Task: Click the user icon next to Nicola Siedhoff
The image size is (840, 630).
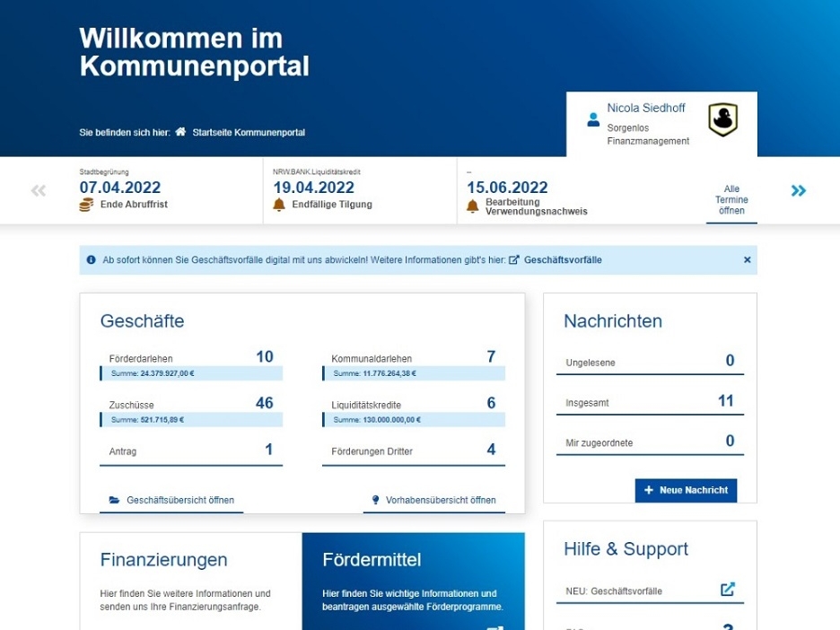Action: click(x=593, y=119)
